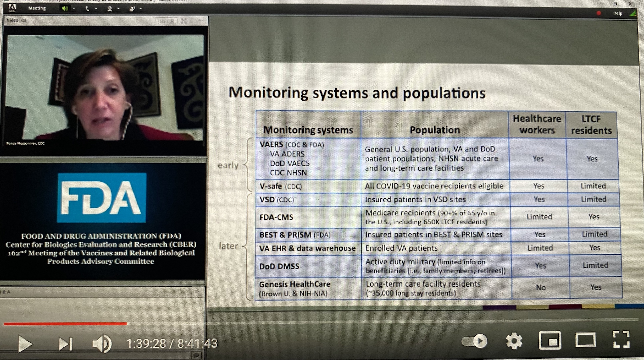This screenshot has width=644, height=360.
Task: Open the Help menu
Action: (618, 13)
